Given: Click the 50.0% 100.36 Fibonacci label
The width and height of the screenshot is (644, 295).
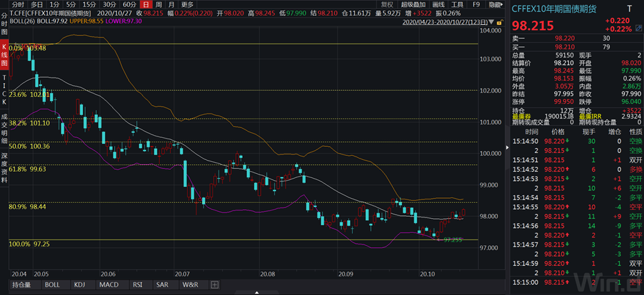Looking at the screenshot, I should coord(29,146).
